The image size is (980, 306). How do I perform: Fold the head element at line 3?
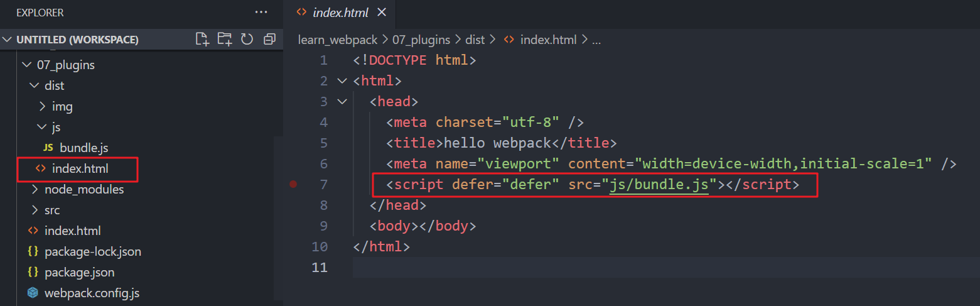point(342,102)
